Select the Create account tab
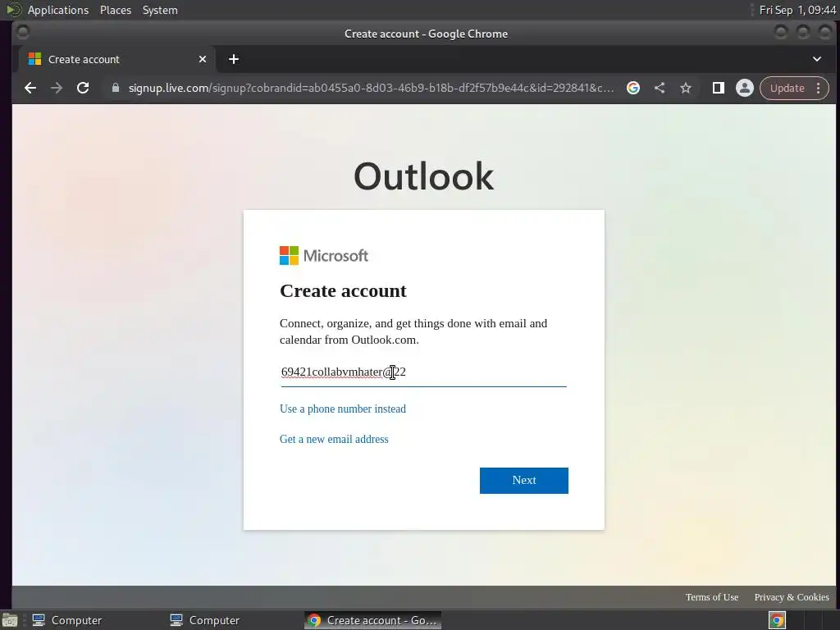 coord(118,59)
